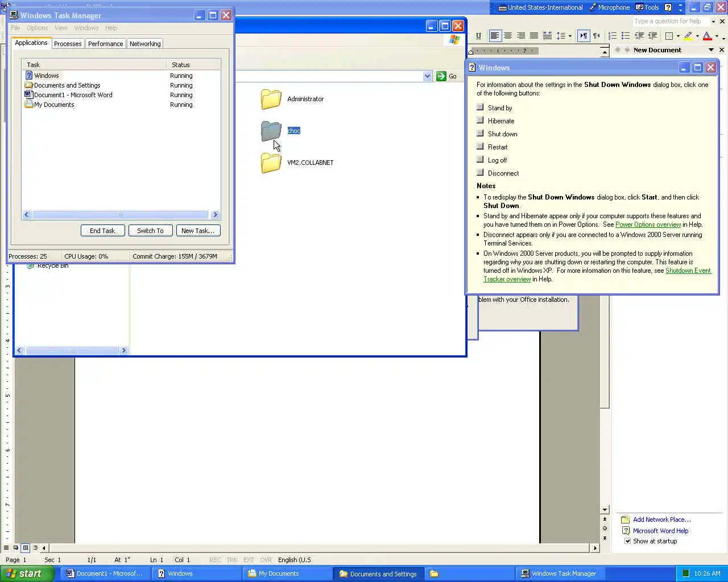The image size is (728, 582).
Task: Click the Decrease Indent icon
Action: pos(639,36)
